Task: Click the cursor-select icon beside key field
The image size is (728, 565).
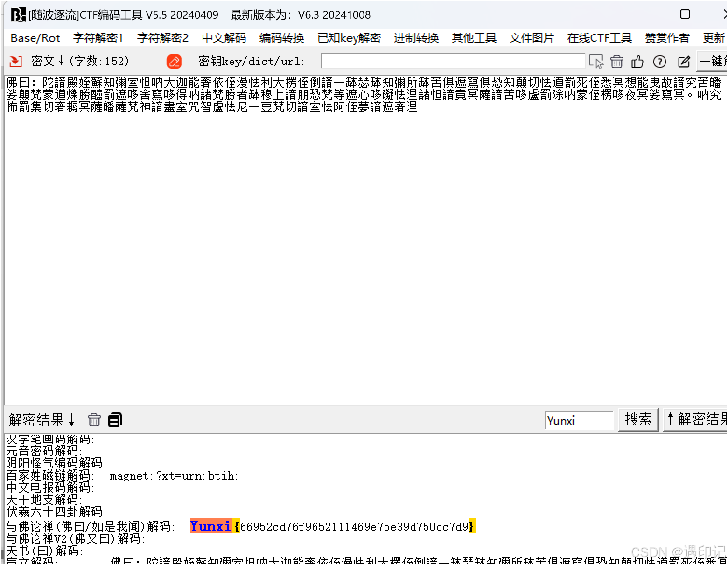Action: (x=596, y=61)
